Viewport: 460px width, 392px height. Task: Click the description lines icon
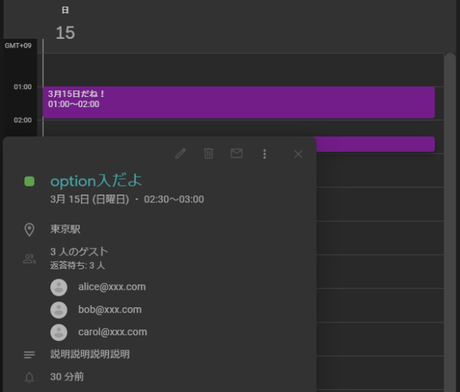pyautogui.click(x=29, y=355)
